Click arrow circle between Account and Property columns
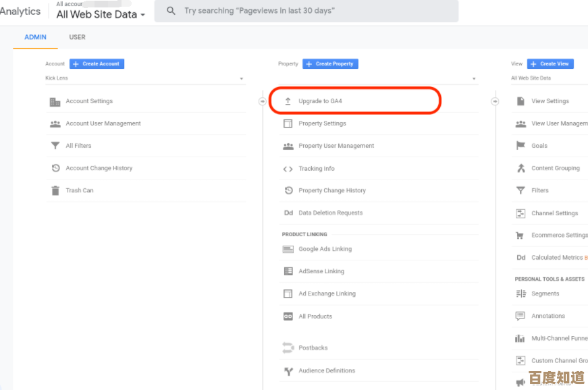 [263, 101]
